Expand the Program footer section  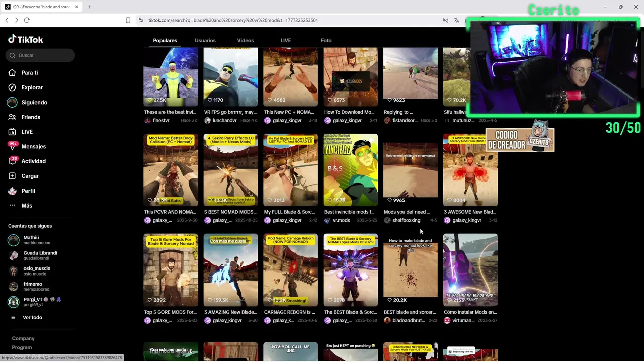point(22,347)
